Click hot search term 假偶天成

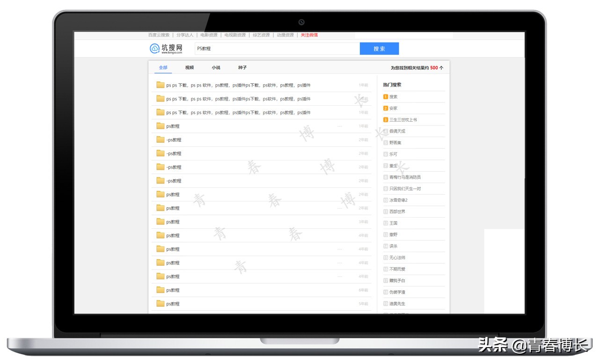pyautogui.click(x=397, y=131)
